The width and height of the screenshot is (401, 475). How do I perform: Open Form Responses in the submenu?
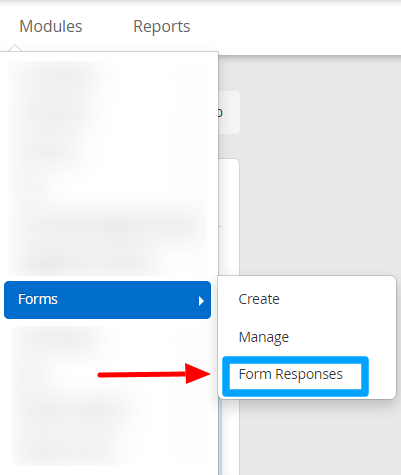pyautogui.click(x=290, y=374)
